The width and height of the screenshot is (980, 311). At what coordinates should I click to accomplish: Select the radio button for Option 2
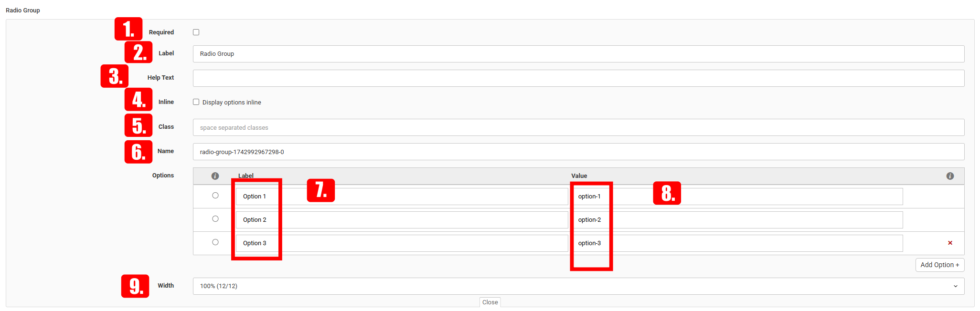(215, 219)
